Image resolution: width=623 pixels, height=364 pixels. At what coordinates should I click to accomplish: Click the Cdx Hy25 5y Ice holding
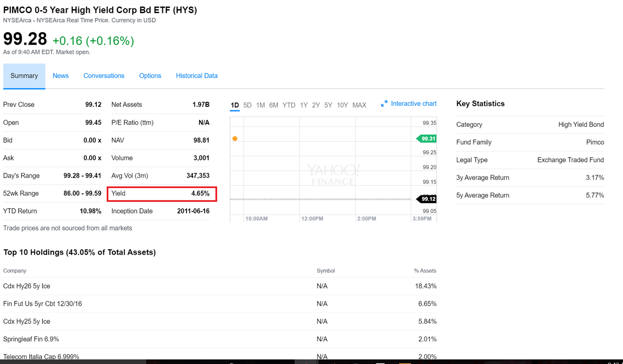point(26,321)
